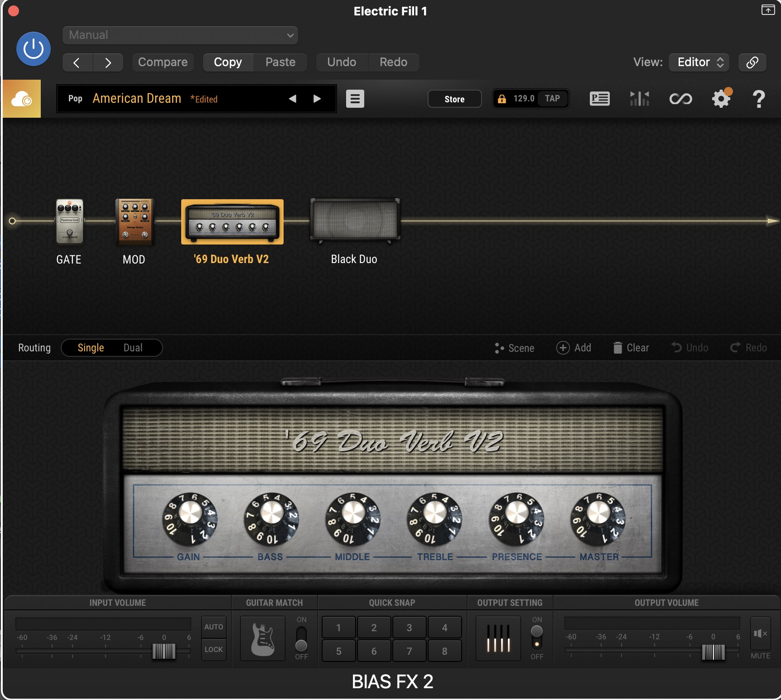Select Quick Snap slot 7
781x700 pixels.
409,651
